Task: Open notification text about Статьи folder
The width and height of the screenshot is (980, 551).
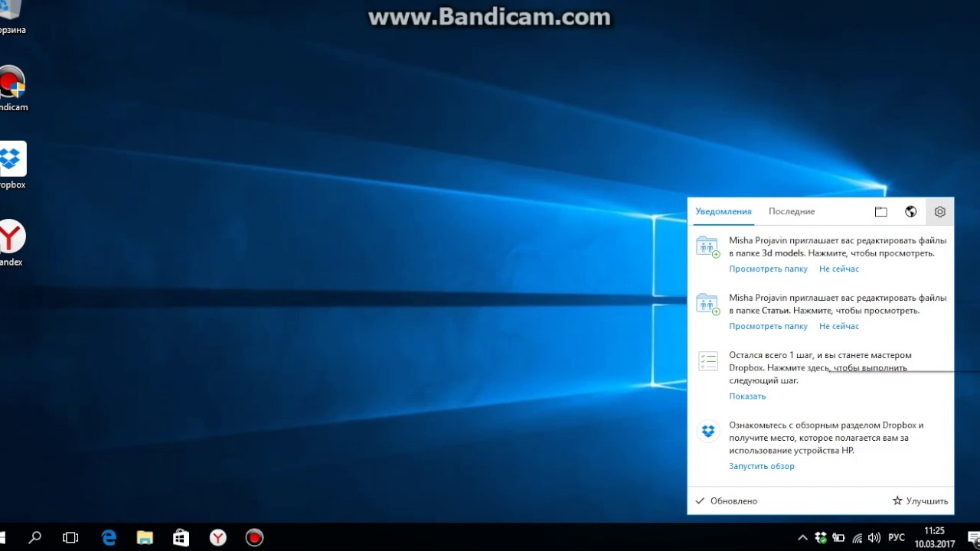Action: click(x=838, y=304)
